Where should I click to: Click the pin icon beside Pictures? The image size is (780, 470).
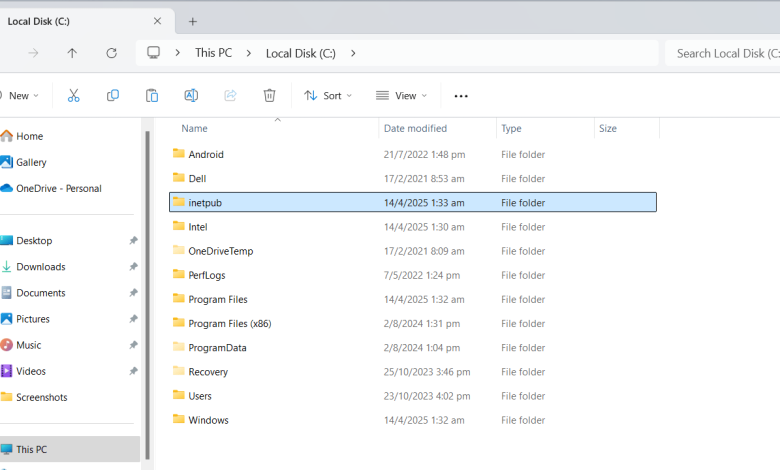tap(133, 319)
